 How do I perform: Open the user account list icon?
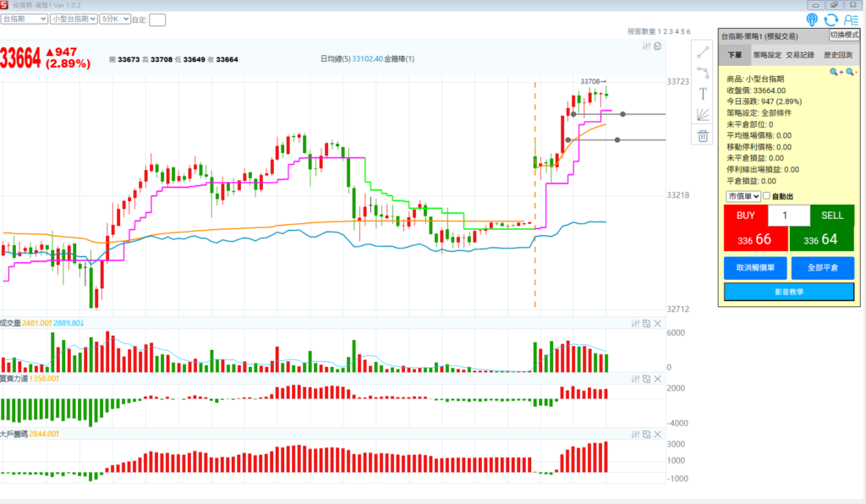[852, 19]
